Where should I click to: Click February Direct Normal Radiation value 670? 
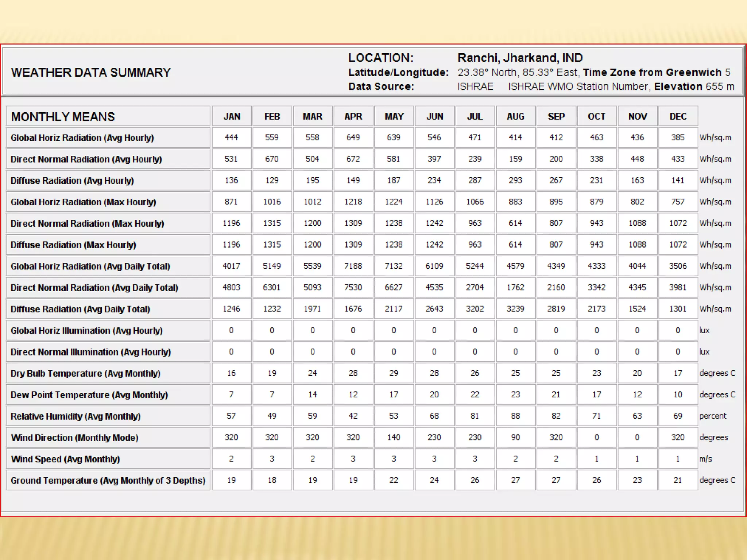coord(272,159)
